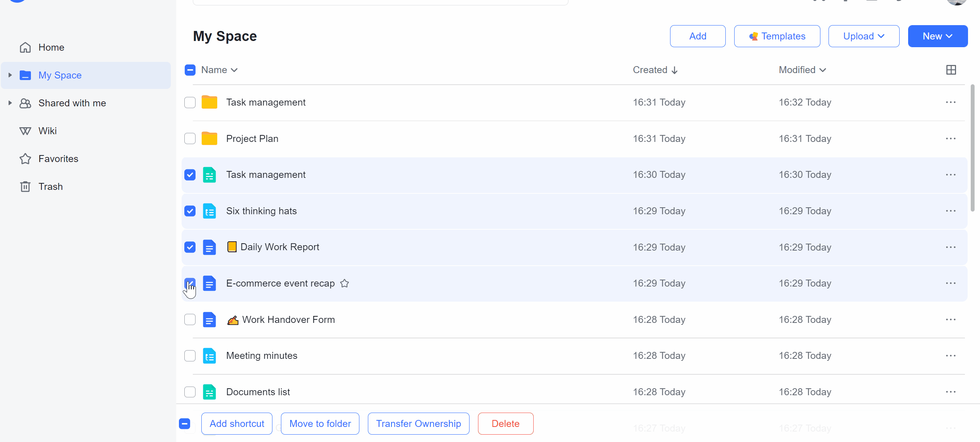Screen dimensions: 980x442
Task: Click the Task management folder icon
Action: point(210,102)
